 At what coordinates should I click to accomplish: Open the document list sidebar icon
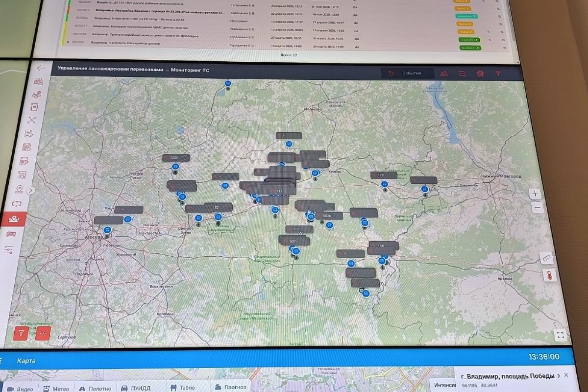coord(35,107)
